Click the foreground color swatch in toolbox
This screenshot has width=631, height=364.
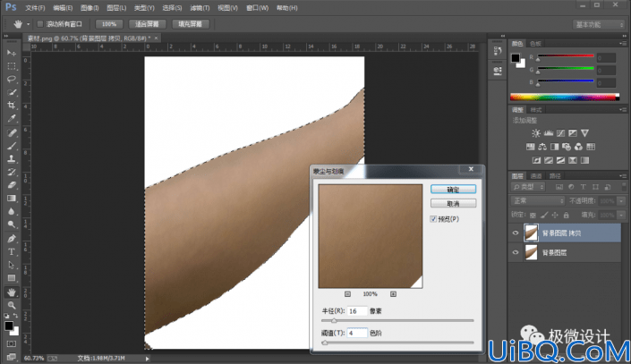point(9,326)
